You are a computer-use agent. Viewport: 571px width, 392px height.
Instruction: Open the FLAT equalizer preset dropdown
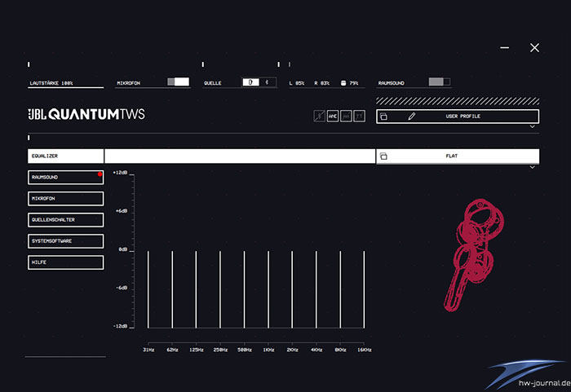click(x=458, y=156)
